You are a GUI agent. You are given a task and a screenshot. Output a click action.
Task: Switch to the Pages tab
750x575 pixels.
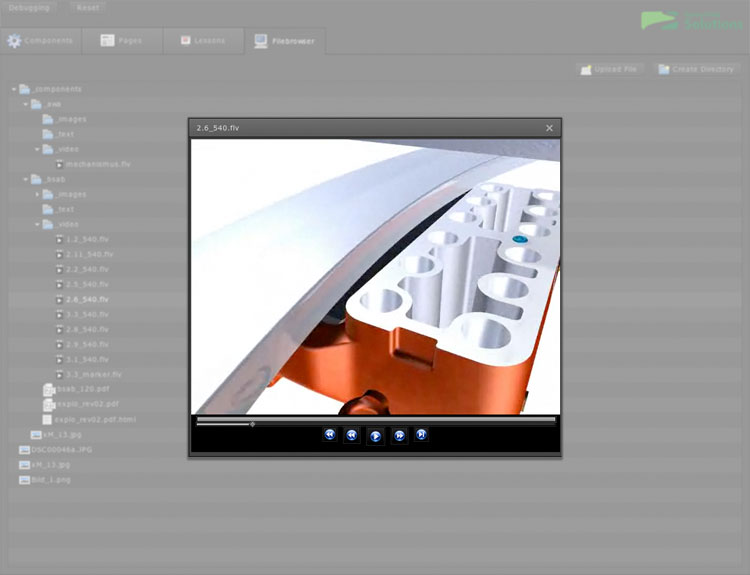pos(122,41)
